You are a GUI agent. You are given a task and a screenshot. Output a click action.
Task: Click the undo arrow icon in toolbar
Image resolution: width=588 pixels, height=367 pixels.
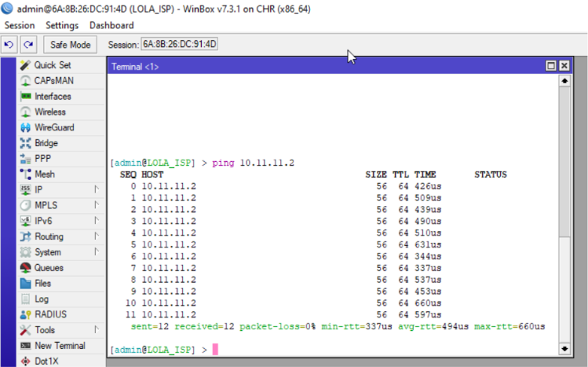9,45
